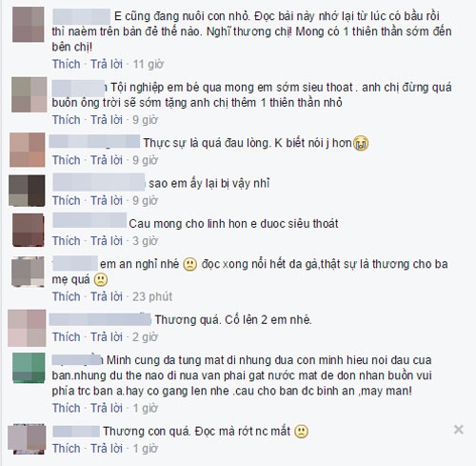Click the sad emoji after 'em an nghỉ nhé'
Image resolution: width=476 pixels, height=466 pixels.
[190, 264]
